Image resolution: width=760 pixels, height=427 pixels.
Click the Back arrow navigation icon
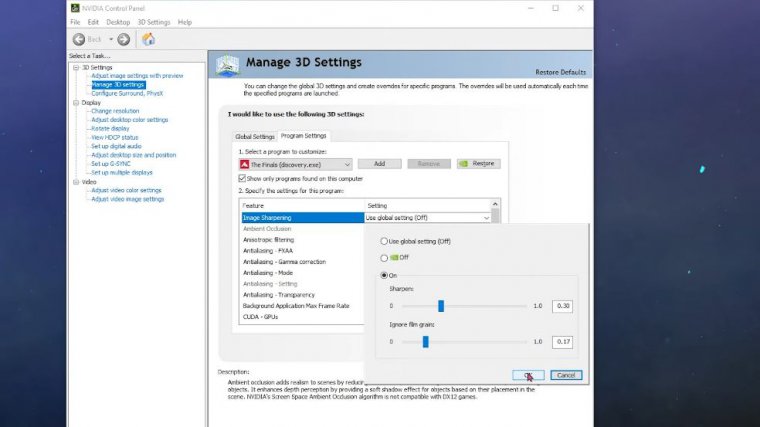click(79, 39)
